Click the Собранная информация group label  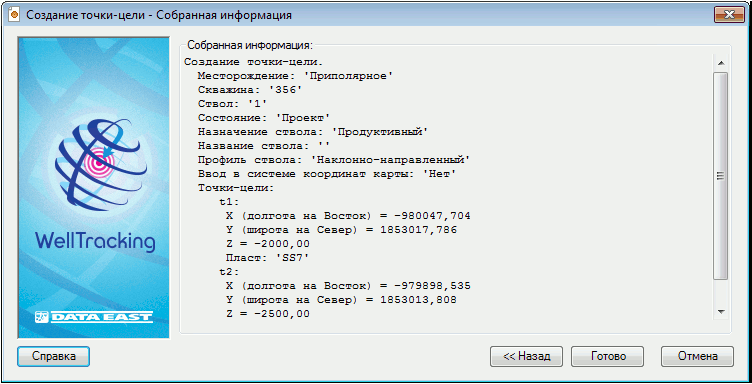click(250, 46)
